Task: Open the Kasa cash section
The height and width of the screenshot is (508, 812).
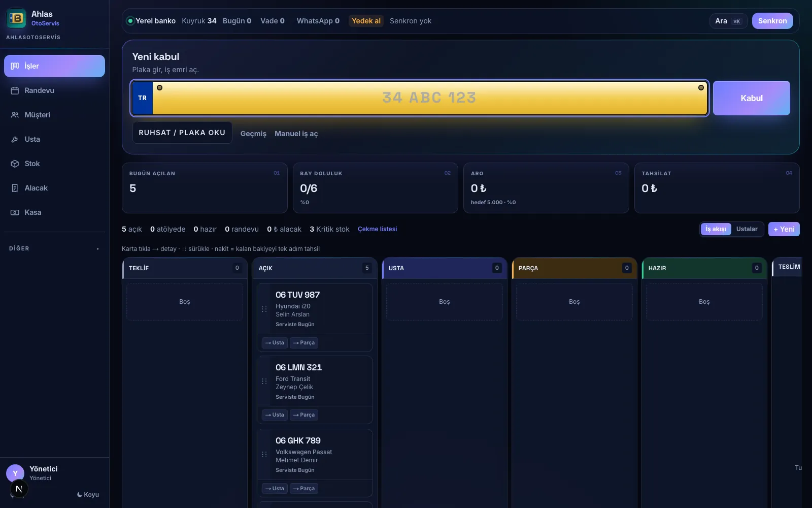Action: (x=54, y=212)
